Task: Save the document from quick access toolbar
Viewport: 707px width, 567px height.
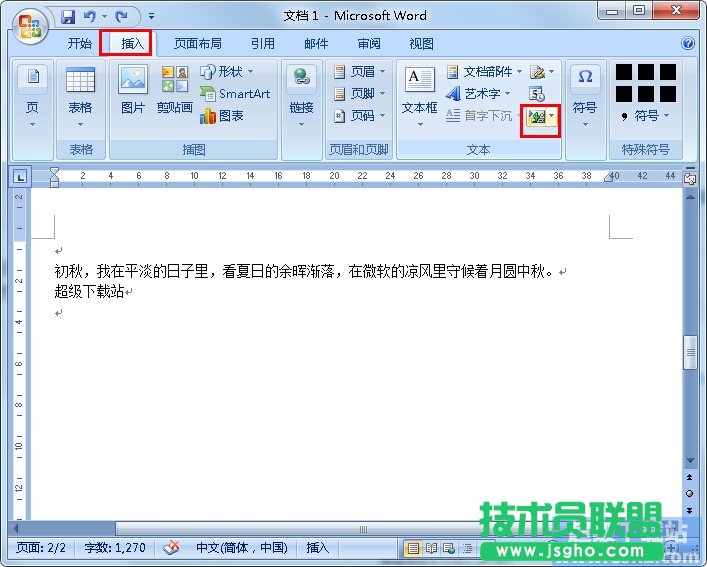Action: (x=68, y=17)
